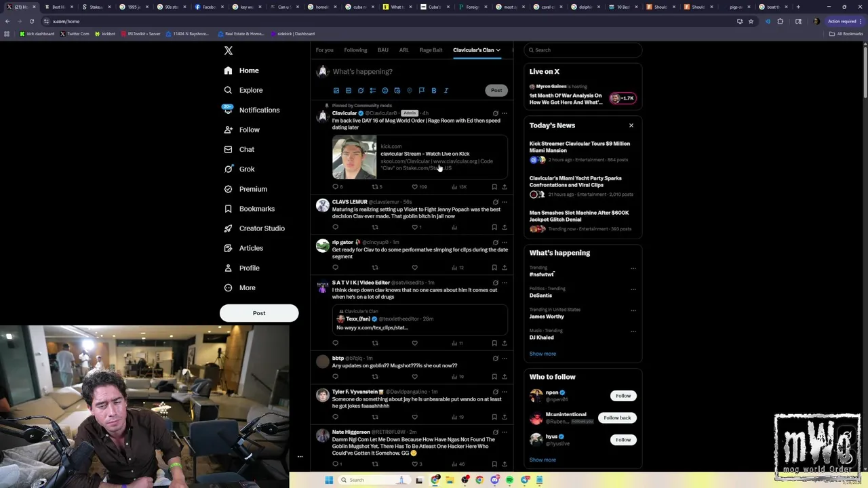Expand the Clavicular's Clan tab chevron
Image resolution: width=868 pixels, height=488 pixels.
pyautogui.click(x=498, y=50)
